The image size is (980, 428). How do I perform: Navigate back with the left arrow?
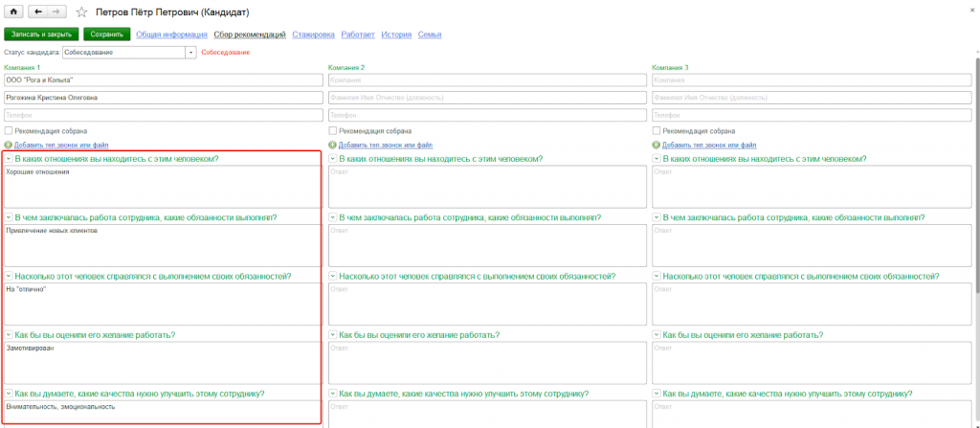[37, 11]
